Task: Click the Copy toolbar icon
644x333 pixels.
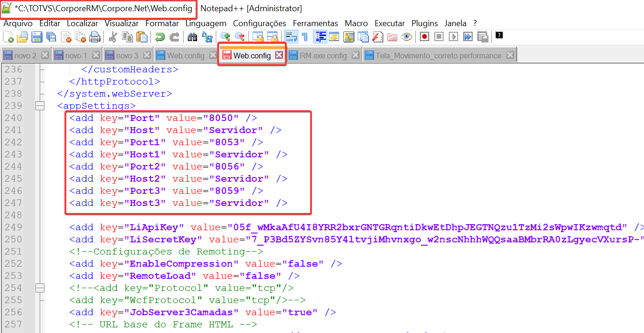Action: (127, 36)
